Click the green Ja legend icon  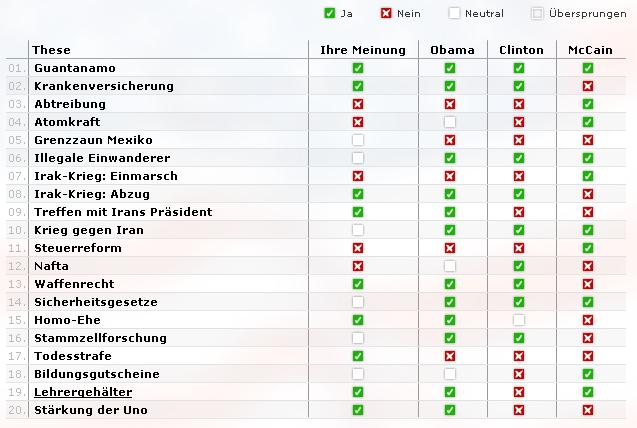tap(330, 14)
